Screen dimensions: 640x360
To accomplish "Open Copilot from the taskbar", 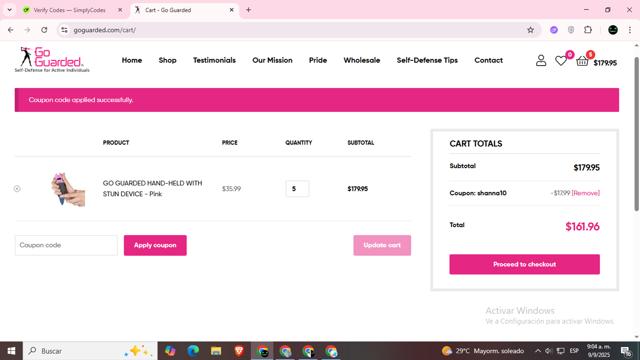I will click(170, 351).
